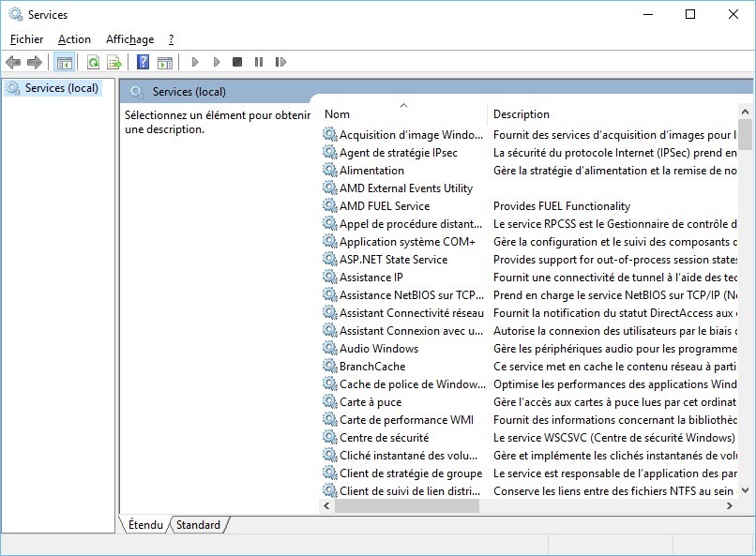
Task: Click the Forward arrow in the toolbar
Action: coord(35,63)
